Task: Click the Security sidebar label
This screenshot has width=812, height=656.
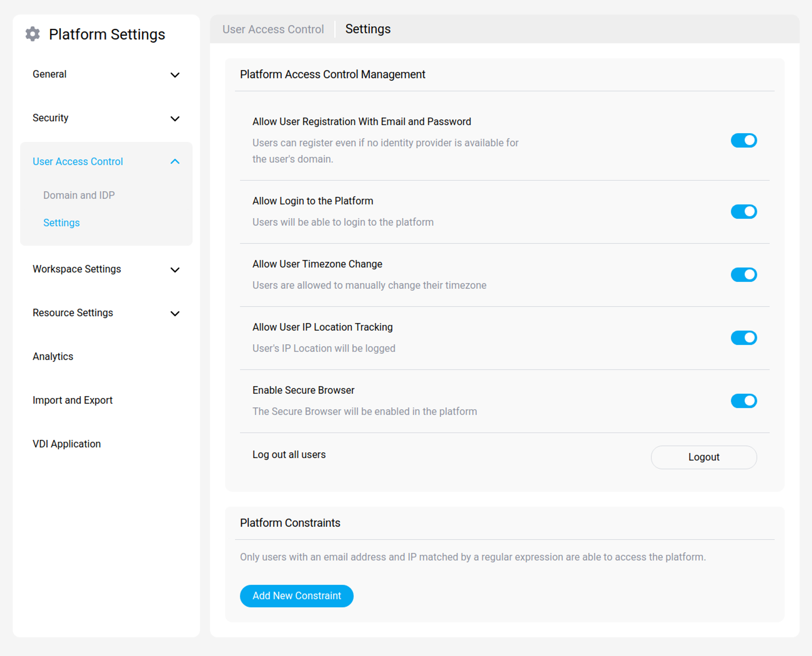Action: [51, 118]
